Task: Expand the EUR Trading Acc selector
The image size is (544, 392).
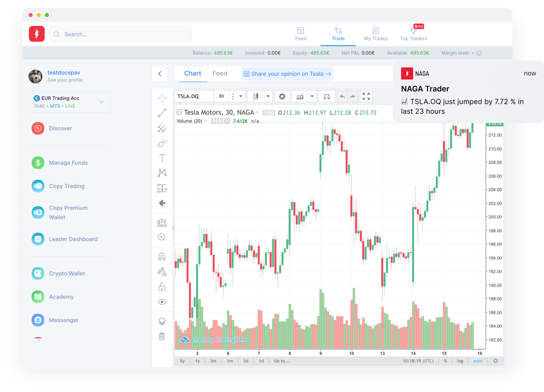Action: (69, 102)
